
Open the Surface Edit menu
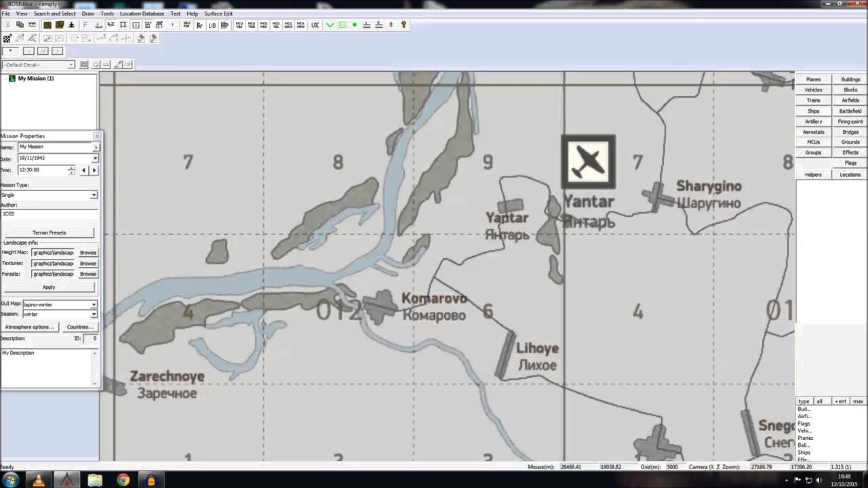pos(218,14)
